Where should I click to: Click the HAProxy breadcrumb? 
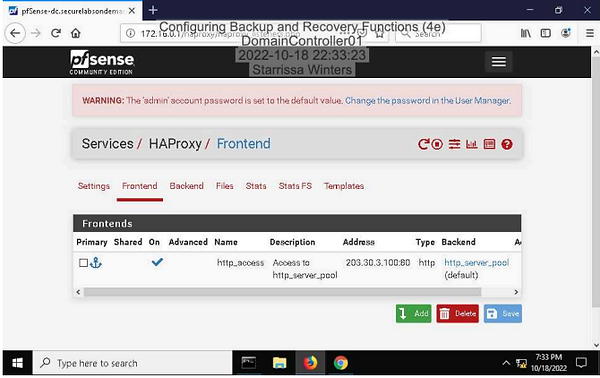click(175, 144)
